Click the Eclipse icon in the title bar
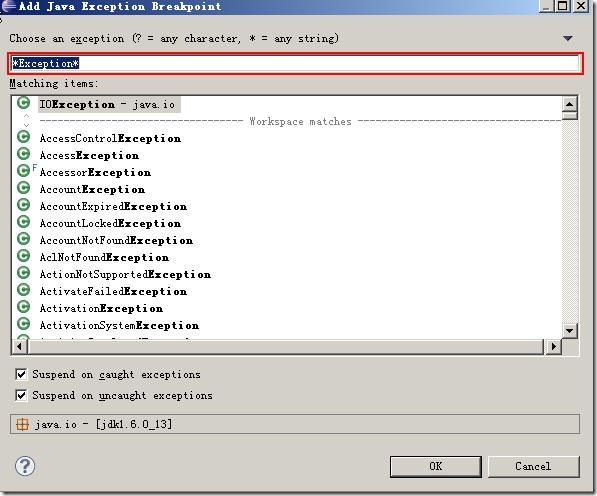This screenshot has height=496, width=597. (8, 6)
